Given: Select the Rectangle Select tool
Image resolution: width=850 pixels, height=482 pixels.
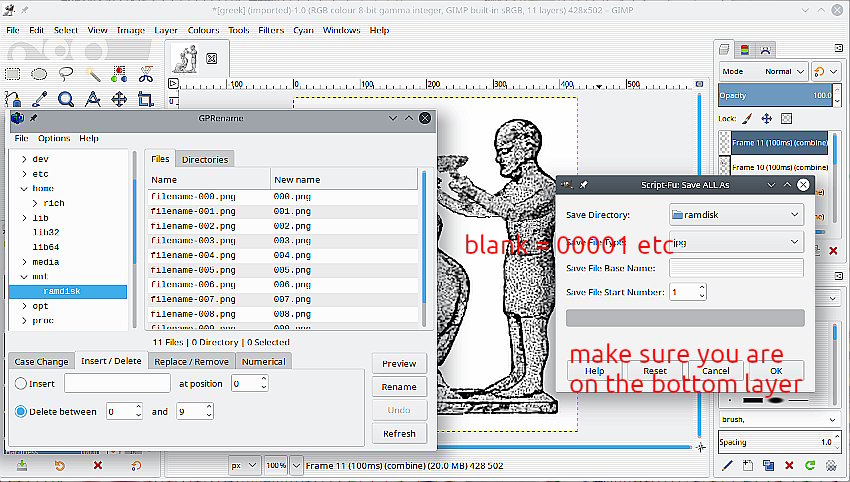Looking at the screenshot, I should (x=12, y=74).
